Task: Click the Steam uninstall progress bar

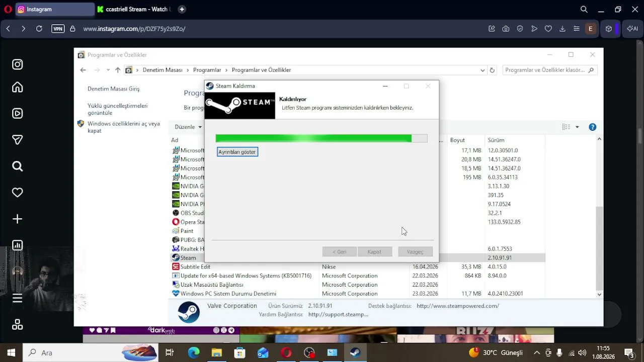Action: point(321,139)
